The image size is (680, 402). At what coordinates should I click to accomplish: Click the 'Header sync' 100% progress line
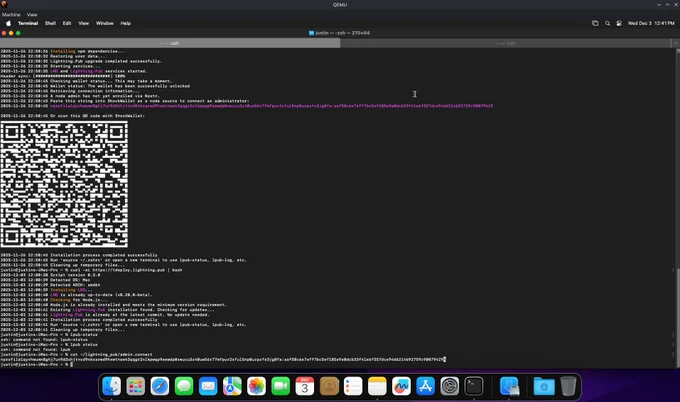tap(63, 76)
